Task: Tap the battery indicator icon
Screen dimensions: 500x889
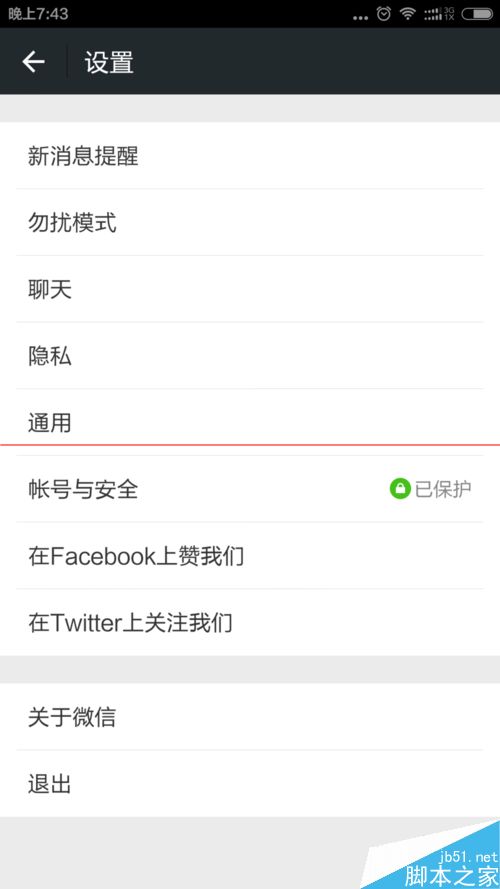Action: click(477, 14)
